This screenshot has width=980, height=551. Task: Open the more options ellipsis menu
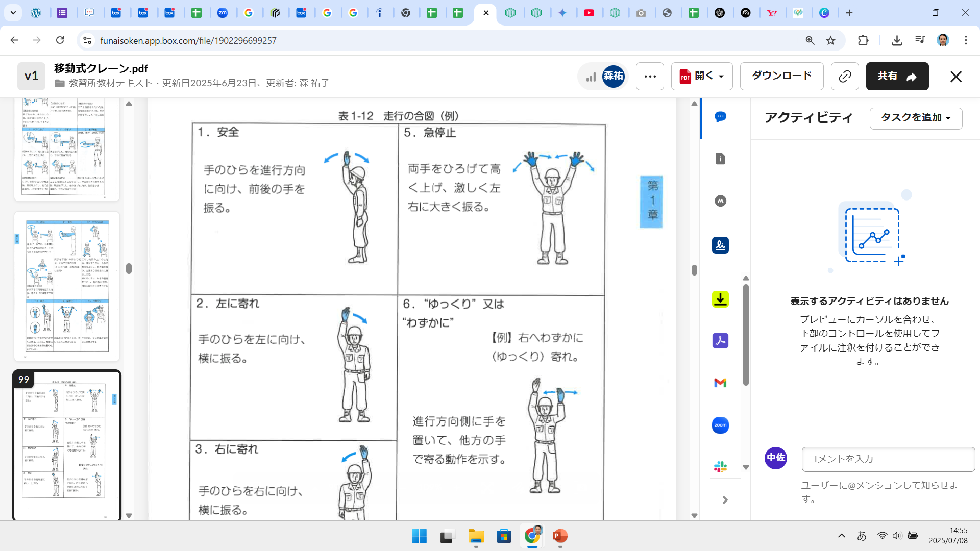coord(650,77)
